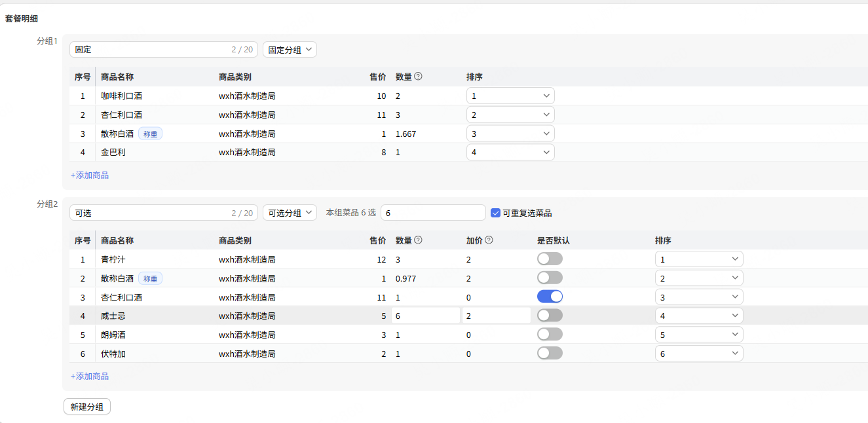Uncheck the 可重复选菜品 checkbox
Viewport: 868px width, 423px height.
point(496,213)
